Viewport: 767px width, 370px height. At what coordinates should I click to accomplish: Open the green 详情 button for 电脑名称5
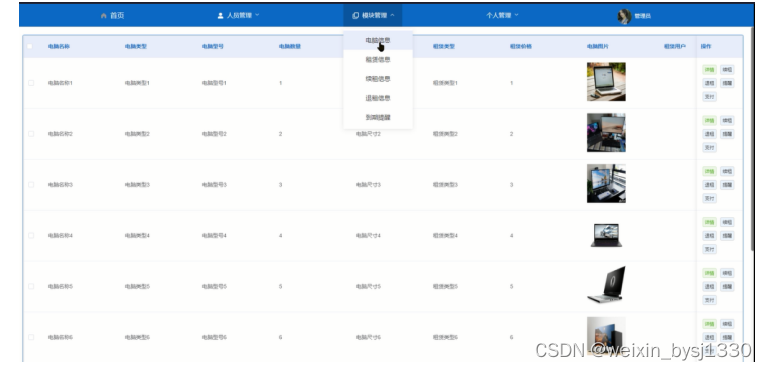coord(709,273)
